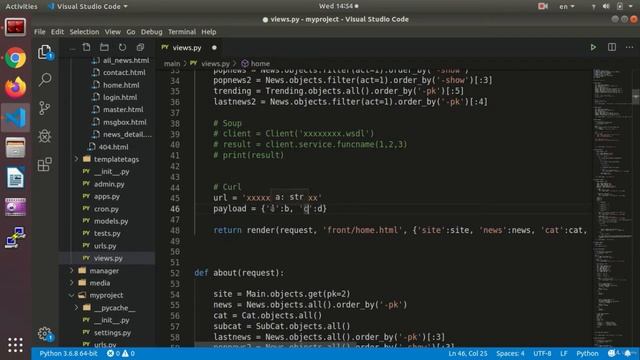Click views.py in the breadcrumb

215,64
